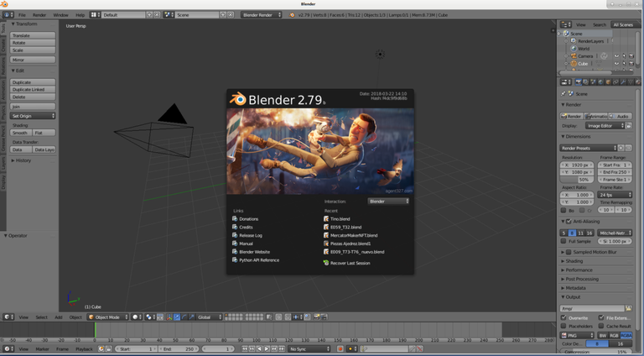Image resolution: width=644 pixels, height=356 pixels.
Task: Open the Object Mode dropdown
Action: point(107,317)
